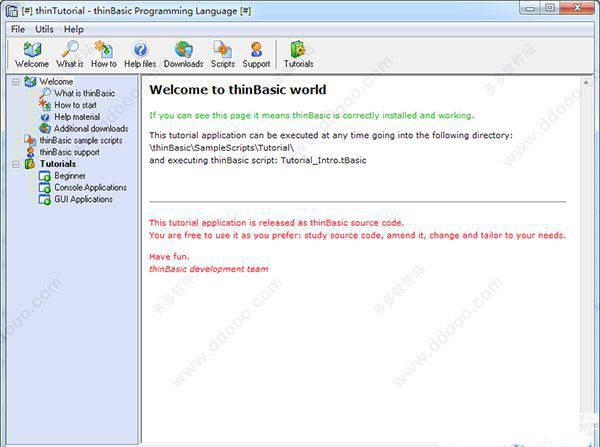Viewport: 600px width, 447px height.
Task: Click person icon beside thinBasic support
Action: point(30,152)
